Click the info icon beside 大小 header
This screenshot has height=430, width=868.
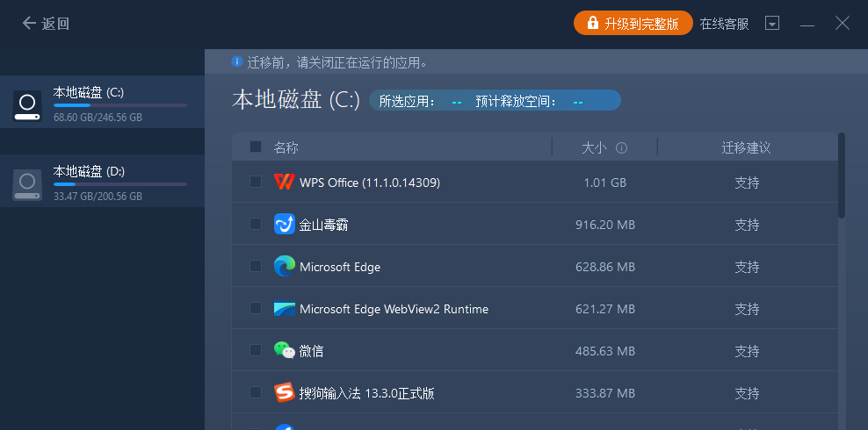pos(622,147)
